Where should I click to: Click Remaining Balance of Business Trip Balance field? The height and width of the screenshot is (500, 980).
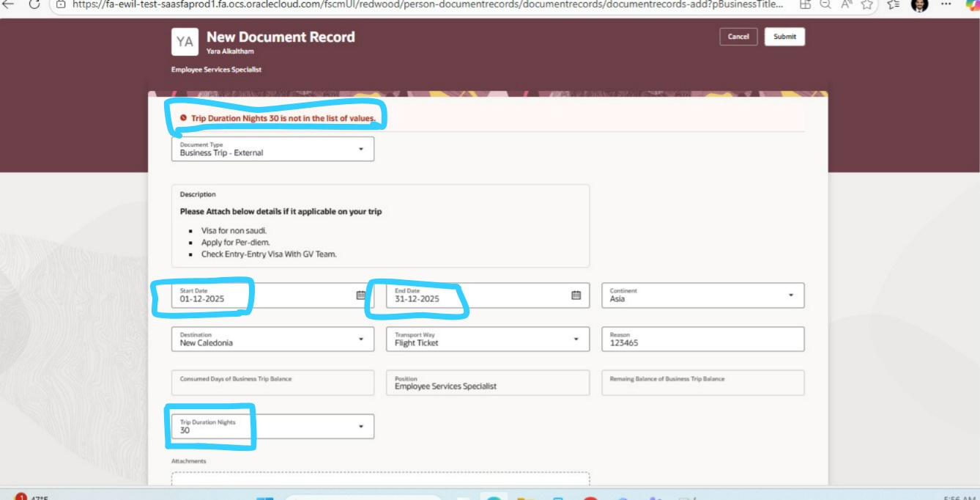(703, 383)
